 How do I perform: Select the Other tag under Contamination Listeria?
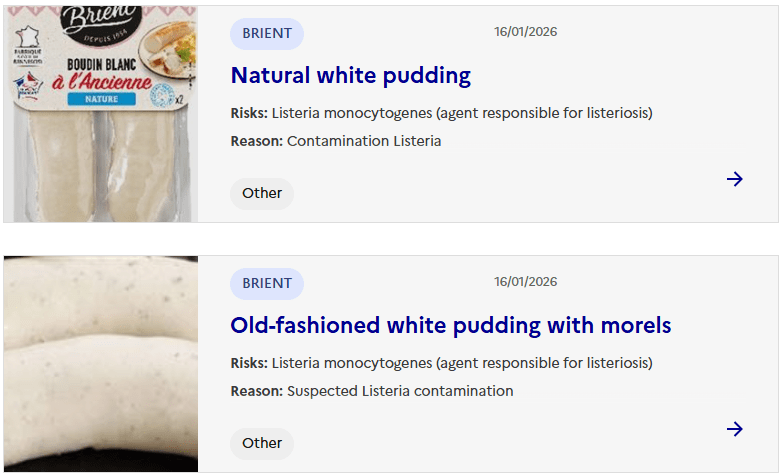coord(262,193)
